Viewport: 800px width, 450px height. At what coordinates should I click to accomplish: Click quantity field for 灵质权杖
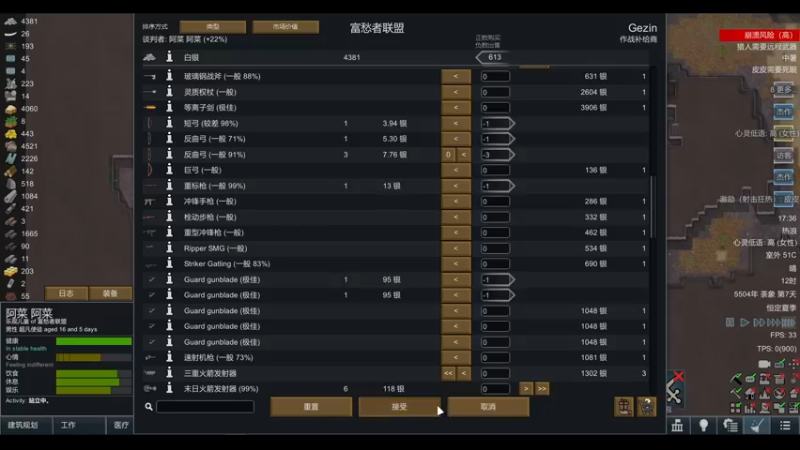click(495, 92)
